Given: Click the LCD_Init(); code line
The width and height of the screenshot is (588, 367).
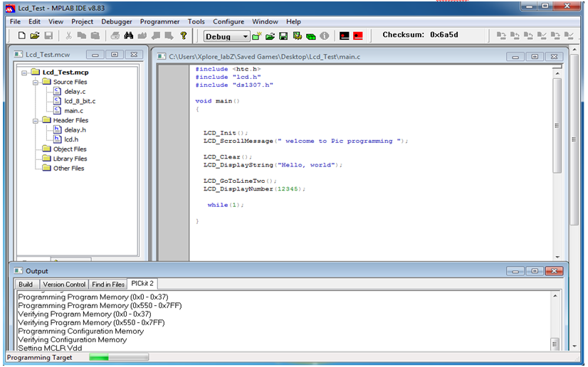Looking at the screenshot, I should [226, 133].
